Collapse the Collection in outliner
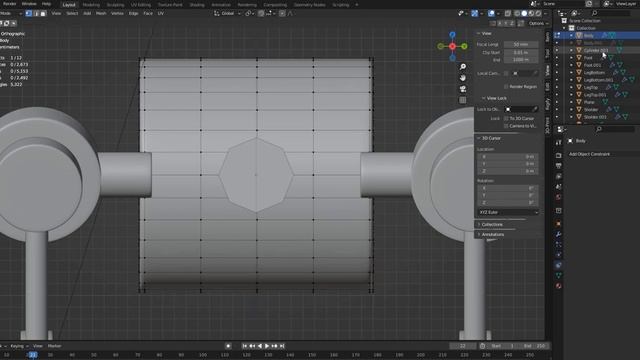 coord(564,28)
